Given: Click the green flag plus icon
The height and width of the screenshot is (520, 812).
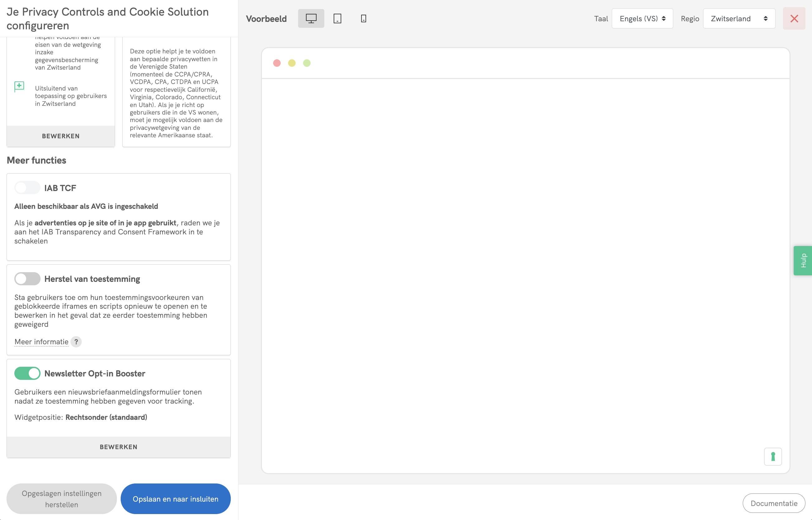Looking at the screenshot, I should point(19,86).
